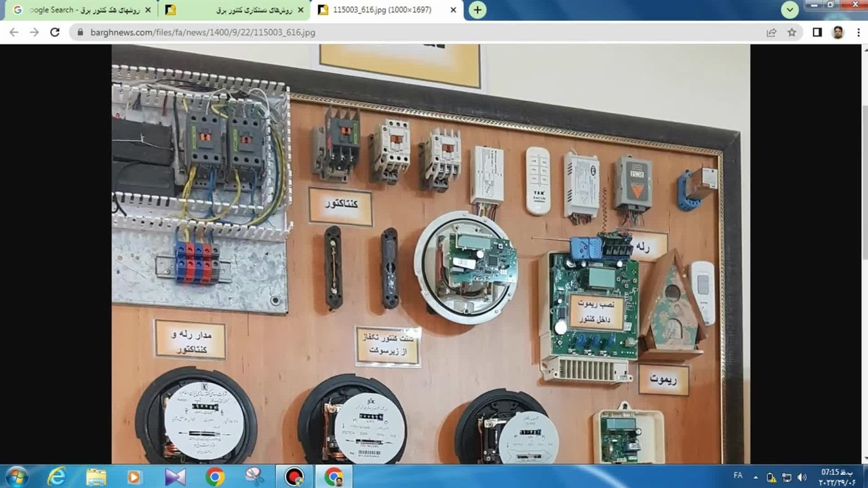Open the volume speaker icon

[x=802, y=476]
